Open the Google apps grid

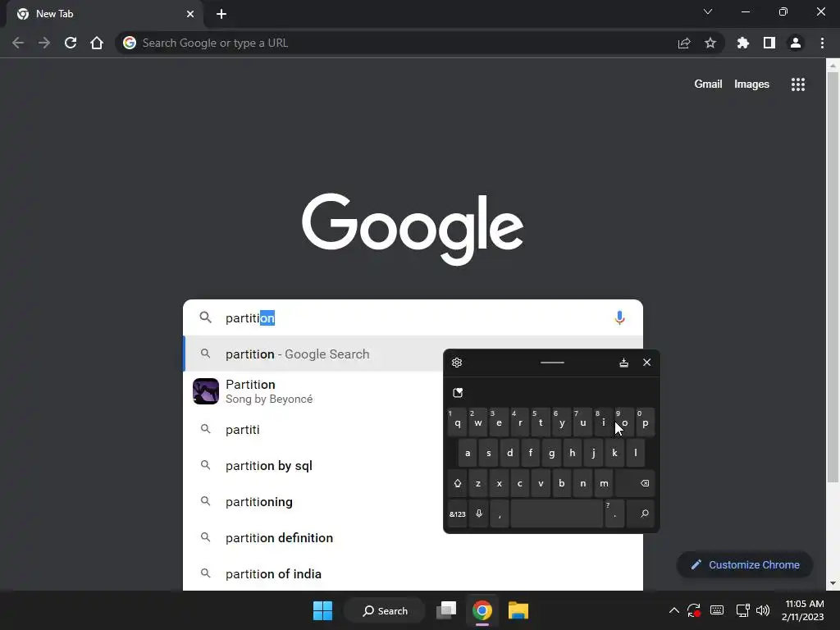pyautogui.click(x=798, y=84)
